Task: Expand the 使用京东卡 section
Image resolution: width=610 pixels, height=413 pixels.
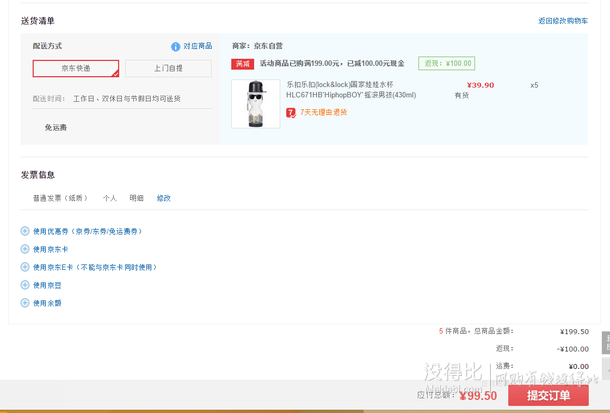Action: [x=51, y=249]
